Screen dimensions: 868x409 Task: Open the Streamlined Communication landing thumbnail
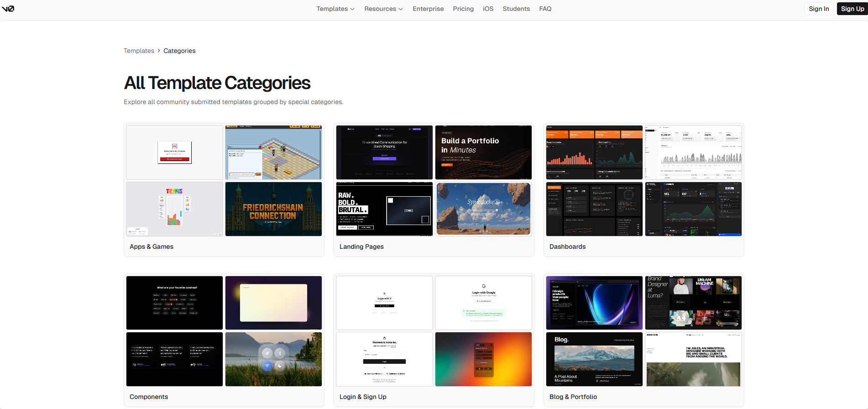click(384, 152)
